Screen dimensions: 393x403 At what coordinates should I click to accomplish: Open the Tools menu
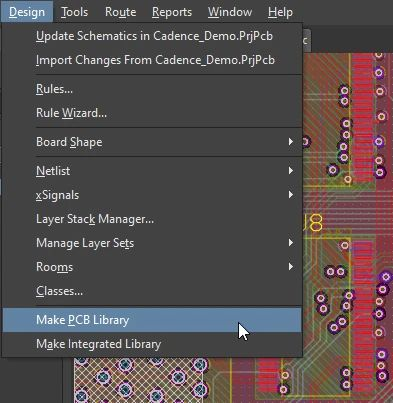coord(75,12)
